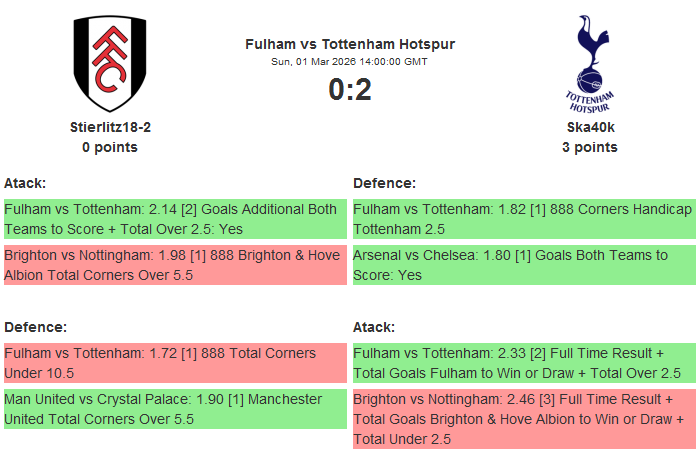Click the 3 points label under Ska40k
This screenshot has width=700, height=460.
click(590, 147)
